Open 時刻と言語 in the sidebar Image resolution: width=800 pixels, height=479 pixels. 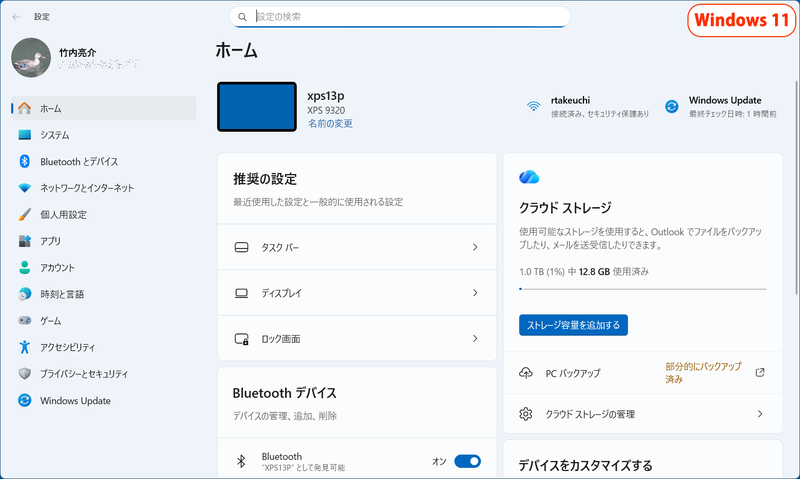click(x=104, y=294)
